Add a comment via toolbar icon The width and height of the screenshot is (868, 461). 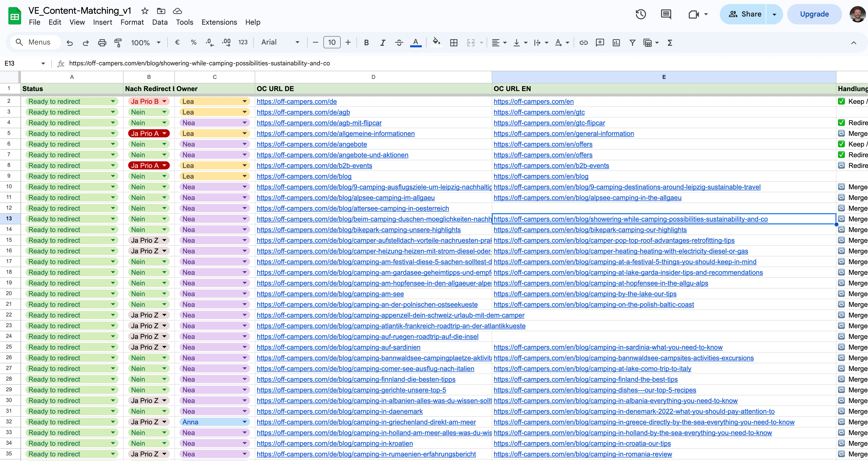[600, 42]
